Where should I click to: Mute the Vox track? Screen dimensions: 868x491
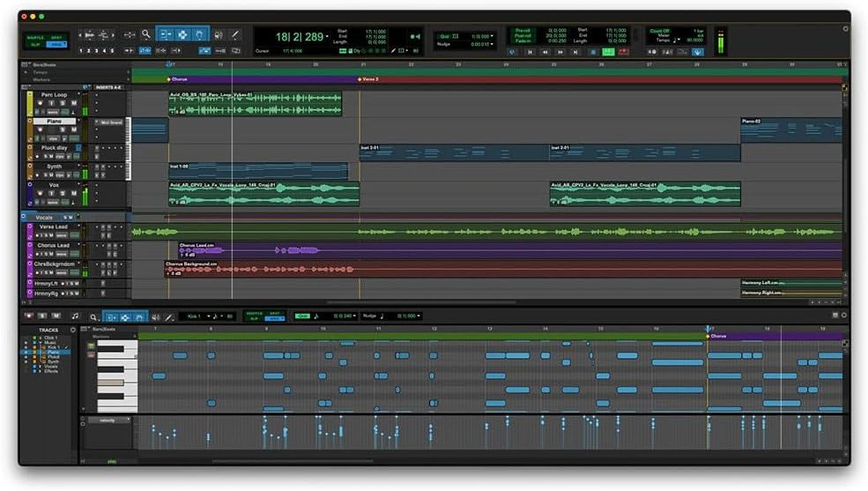tap(74, 193)
